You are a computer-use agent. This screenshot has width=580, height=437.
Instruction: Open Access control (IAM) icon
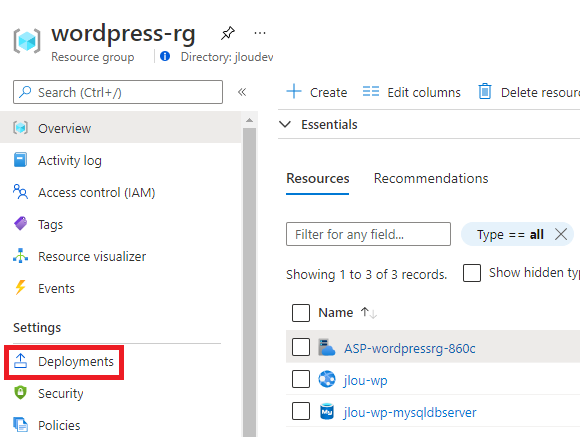[20, 192]
